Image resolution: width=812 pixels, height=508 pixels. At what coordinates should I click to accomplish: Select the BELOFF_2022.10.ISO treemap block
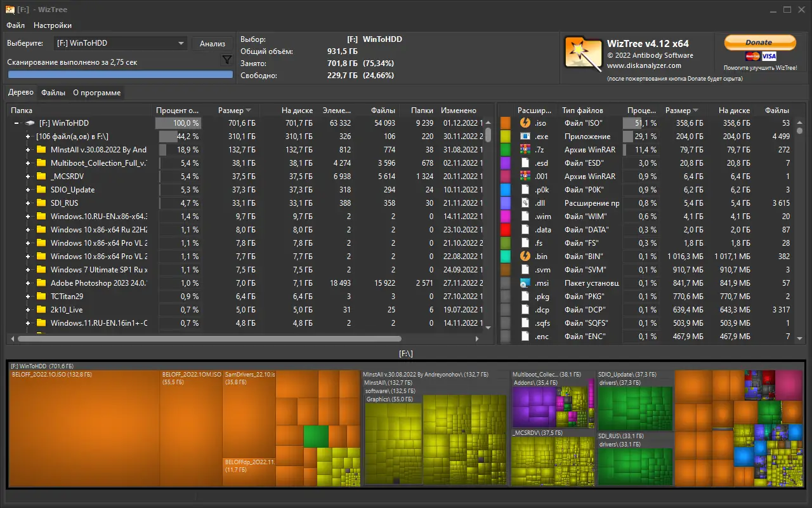[84, 429]
